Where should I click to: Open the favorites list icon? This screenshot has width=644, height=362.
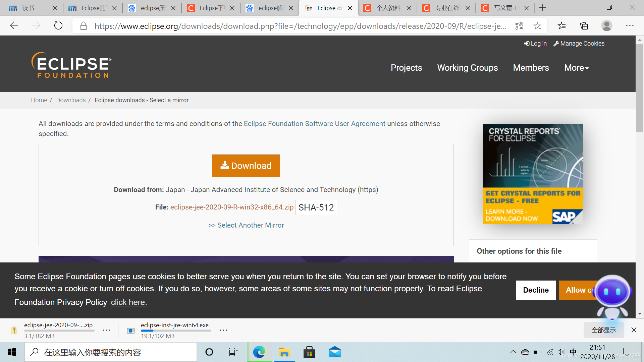point(562,26)
